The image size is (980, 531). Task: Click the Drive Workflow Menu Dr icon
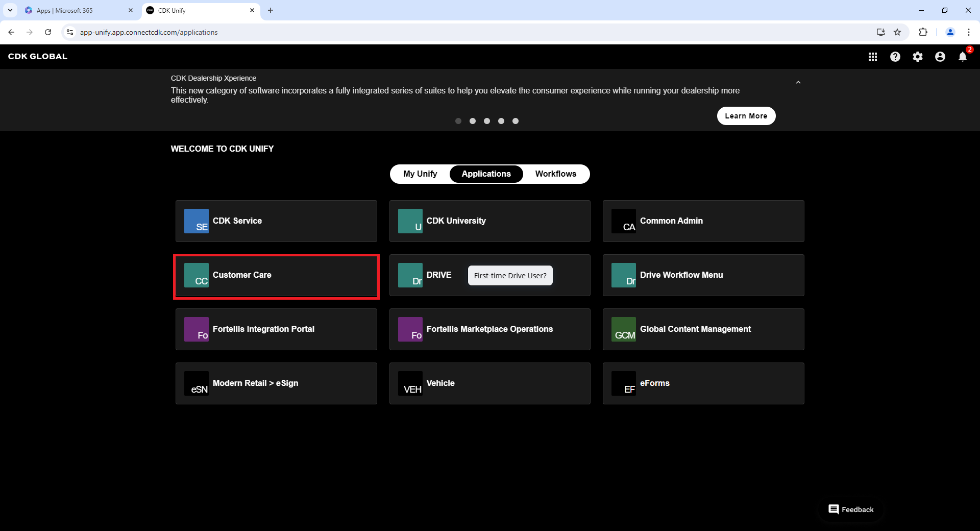coord(624,275)
